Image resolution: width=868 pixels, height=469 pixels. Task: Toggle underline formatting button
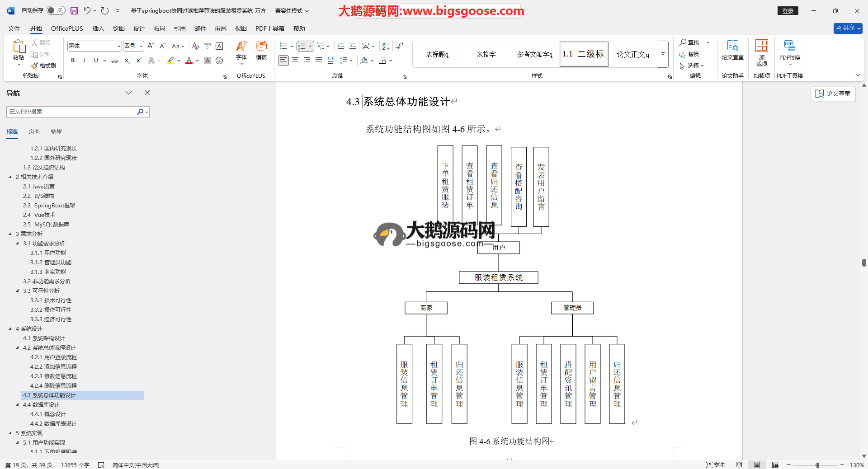96,61
